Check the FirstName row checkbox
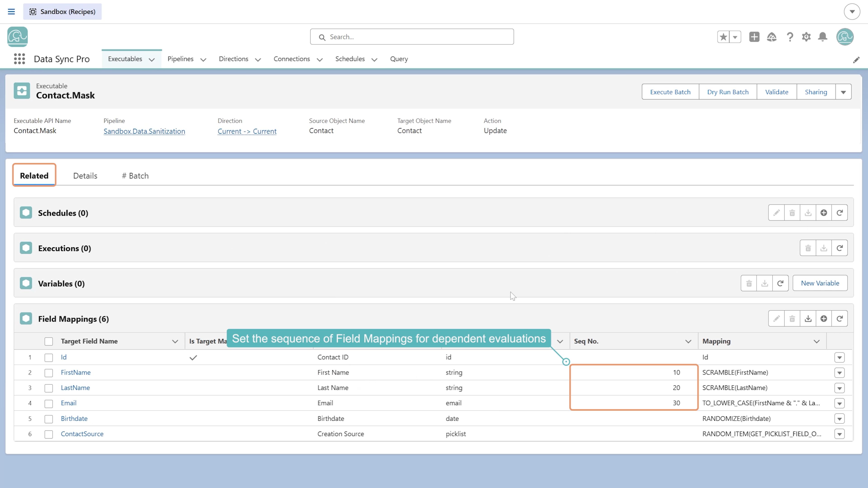The image size is (868, 488). [49, 373]
